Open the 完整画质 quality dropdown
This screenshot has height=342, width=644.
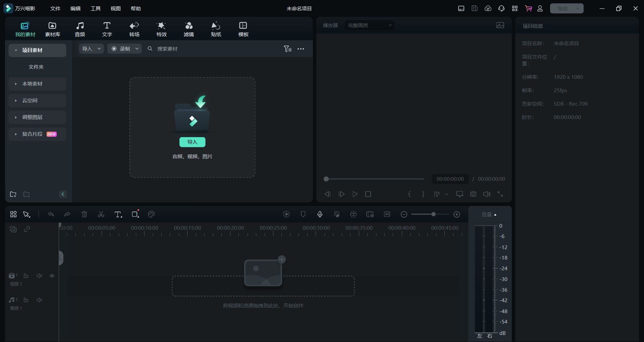tap(369, 25)
